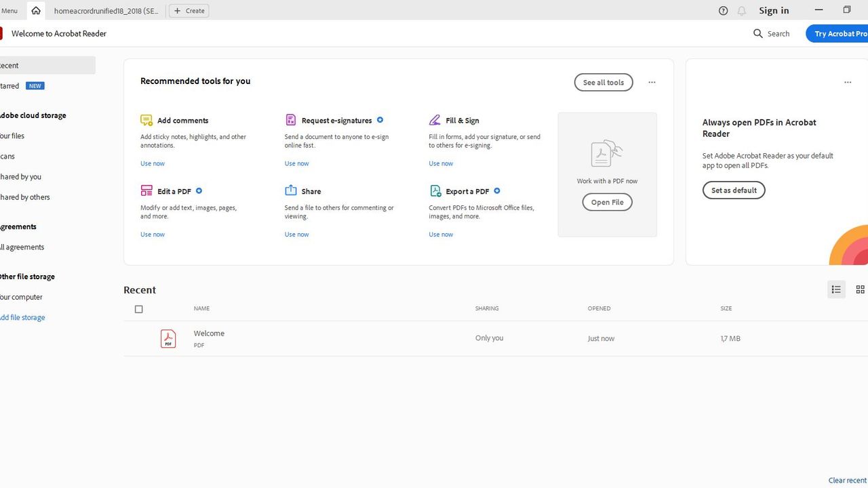868x488 pixels.
Task: Click Use now under Share
Action: point(296,235)
